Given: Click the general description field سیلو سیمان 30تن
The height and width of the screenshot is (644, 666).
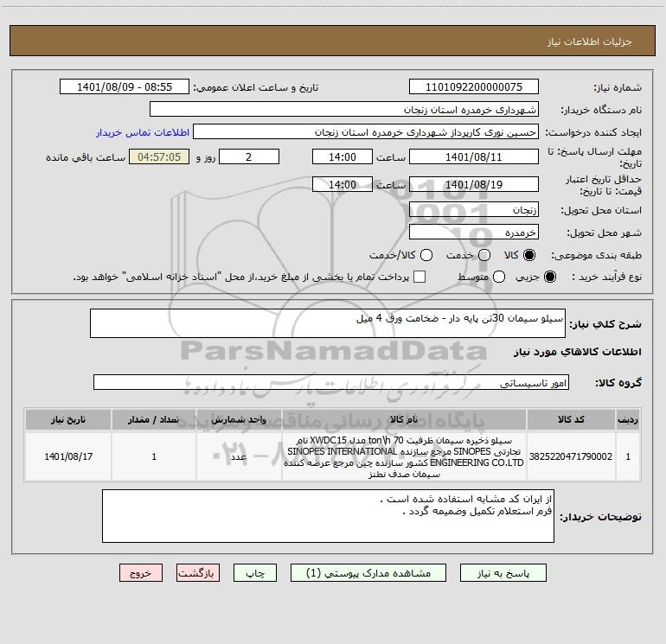Looking at the screenshot, I should [328, 323].
